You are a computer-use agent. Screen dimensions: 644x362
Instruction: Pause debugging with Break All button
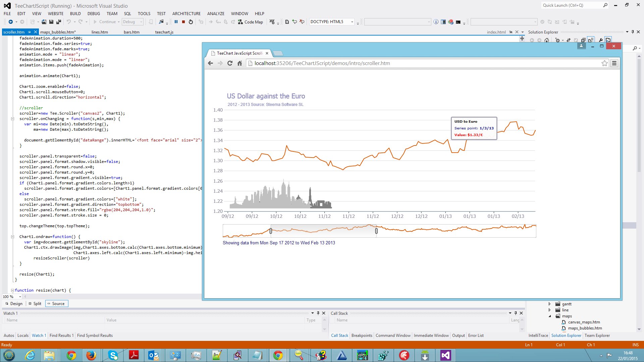[176, 22]
